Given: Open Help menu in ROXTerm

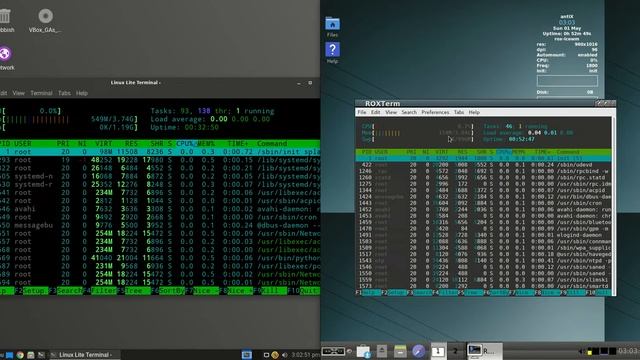Looking at the screenshot, I should click(x=474, y=112).
